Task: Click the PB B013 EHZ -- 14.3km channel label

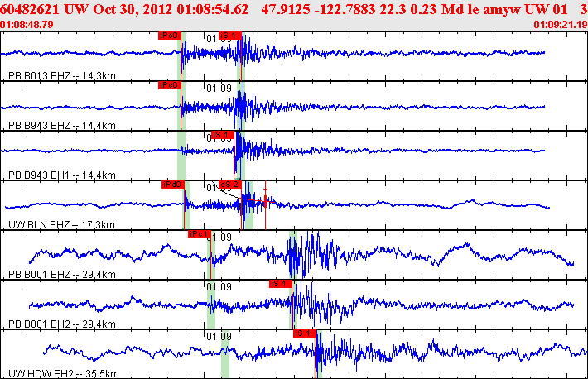Action: click(x=62, y=76)
